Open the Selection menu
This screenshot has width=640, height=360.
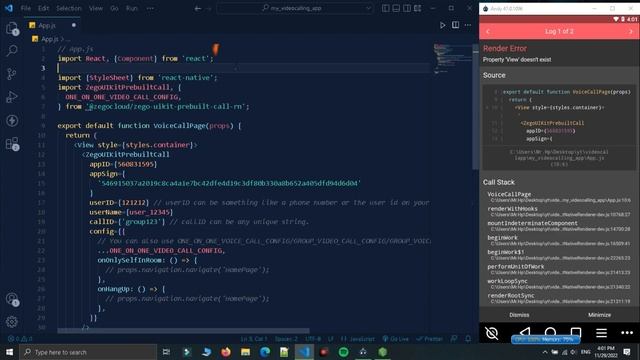[x=69, y=8]
